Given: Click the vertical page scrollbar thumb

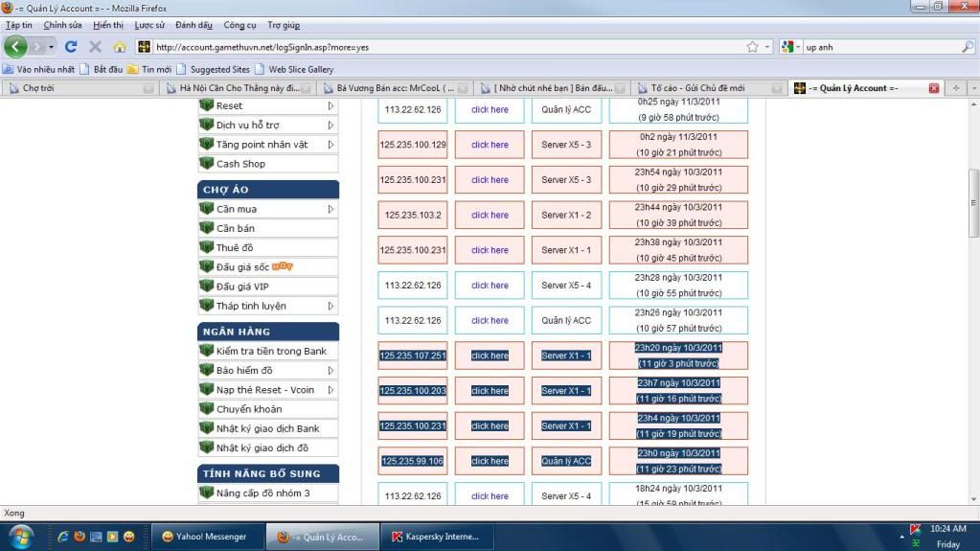Looking at the screenshot, I should 973,203.
